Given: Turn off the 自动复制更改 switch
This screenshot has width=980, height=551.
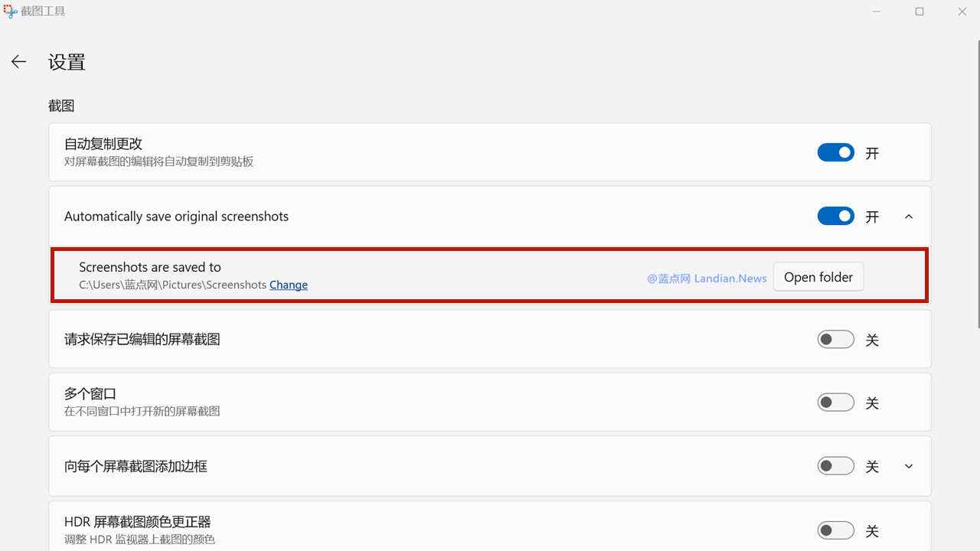Looking at the screenshot, I should point(835,153).
